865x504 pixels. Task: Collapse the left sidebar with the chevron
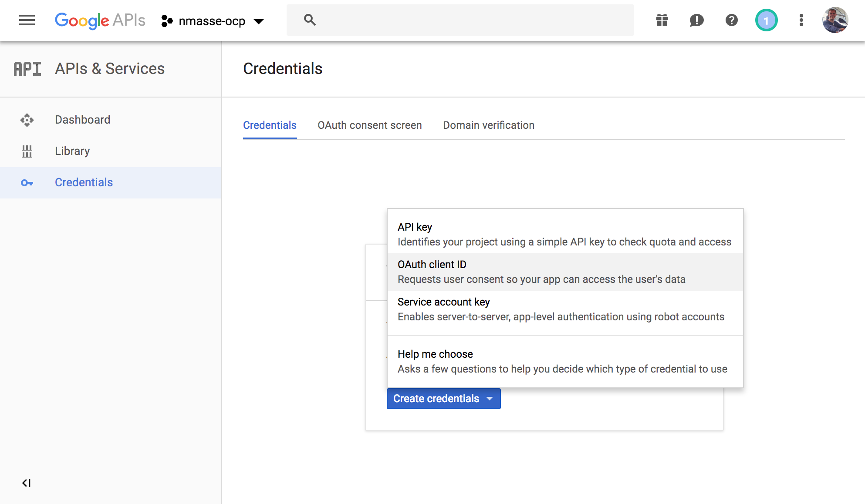27,482
